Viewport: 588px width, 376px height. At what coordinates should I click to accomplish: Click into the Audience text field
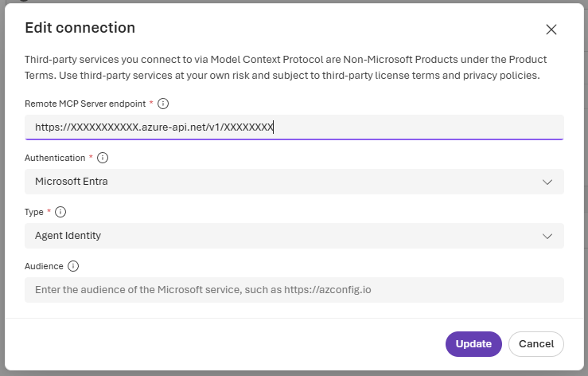pyautogui.click(x=294, y=290)
